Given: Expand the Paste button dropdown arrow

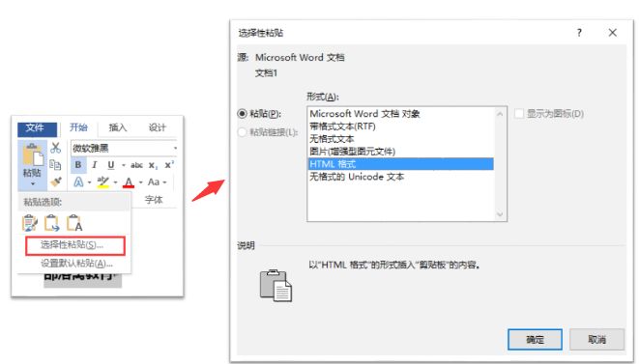Looking at the screenshot, I should point(33,184).
